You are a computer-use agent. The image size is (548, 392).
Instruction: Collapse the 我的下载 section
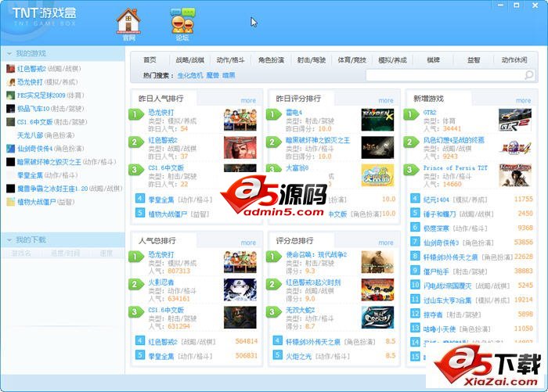9,240
